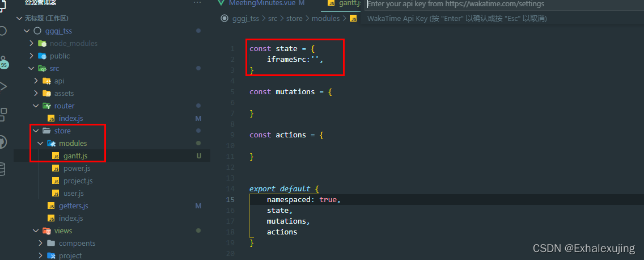Click the assets folder icon
This screenshot has width=644, height=260.
click(46, 94)
